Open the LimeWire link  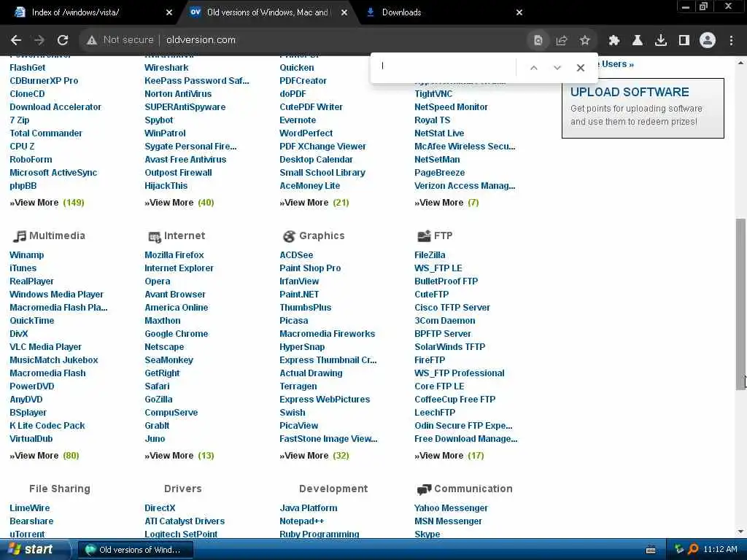point(29,508)
